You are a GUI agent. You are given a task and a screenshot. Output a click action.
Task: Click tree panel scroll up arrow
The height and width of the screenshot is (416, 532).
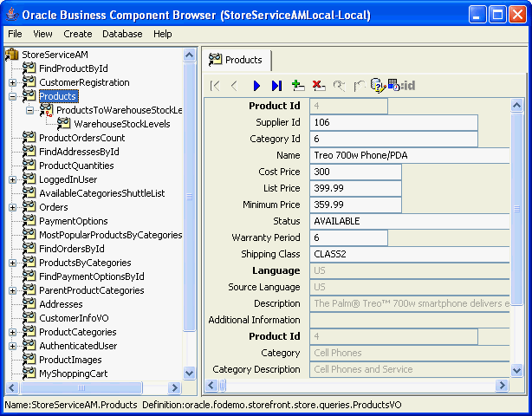click(x=190, y=55)
